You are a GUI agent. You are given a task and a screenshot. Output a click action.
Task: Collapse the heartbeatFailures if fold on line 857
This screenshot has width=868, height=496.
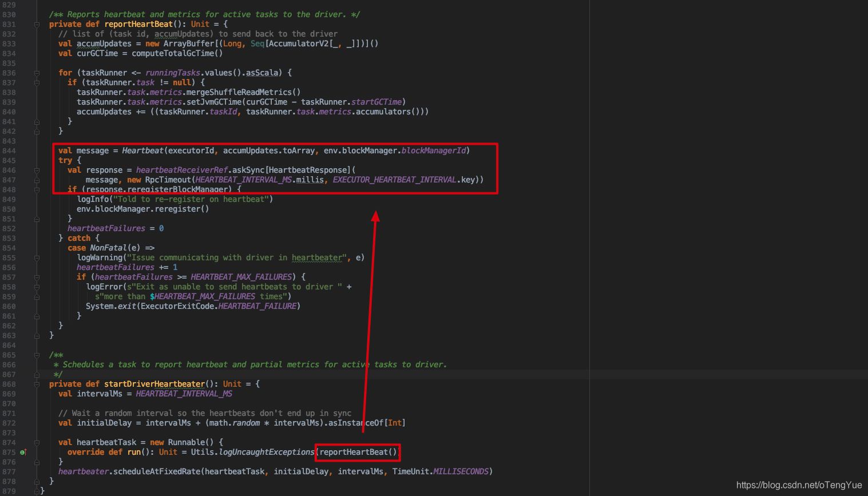37,277
